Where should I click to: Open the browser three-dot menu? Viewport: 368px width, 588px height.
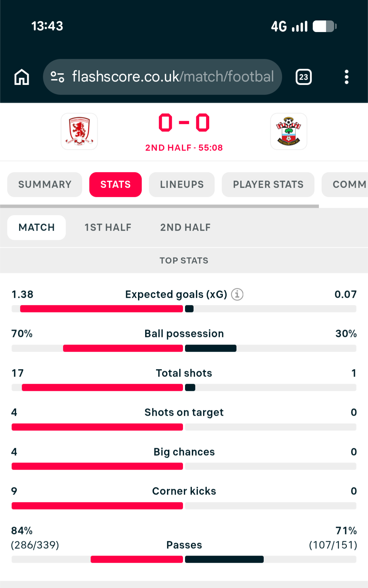coord(347,77)
